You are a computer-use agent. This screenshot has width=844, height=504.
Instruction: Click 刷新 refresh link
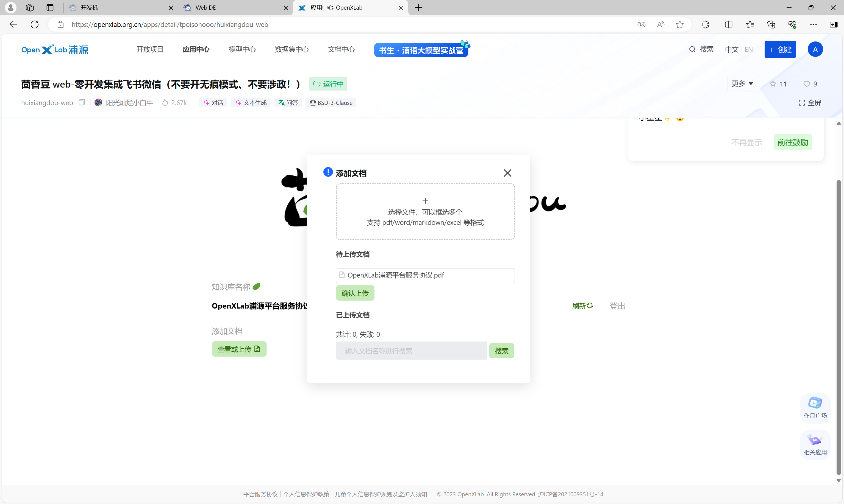pos(583,306)
